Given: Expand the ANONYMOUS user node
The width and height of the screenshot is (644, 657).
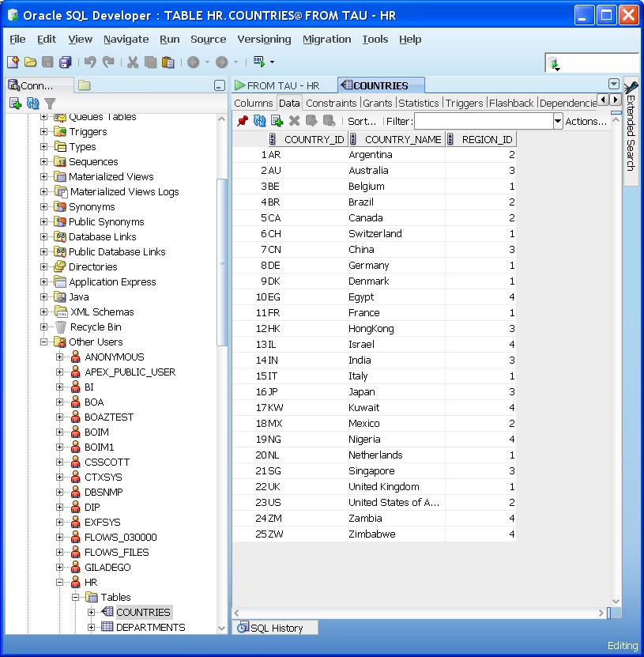Looking at the screenshot, I should click(59, 357).
